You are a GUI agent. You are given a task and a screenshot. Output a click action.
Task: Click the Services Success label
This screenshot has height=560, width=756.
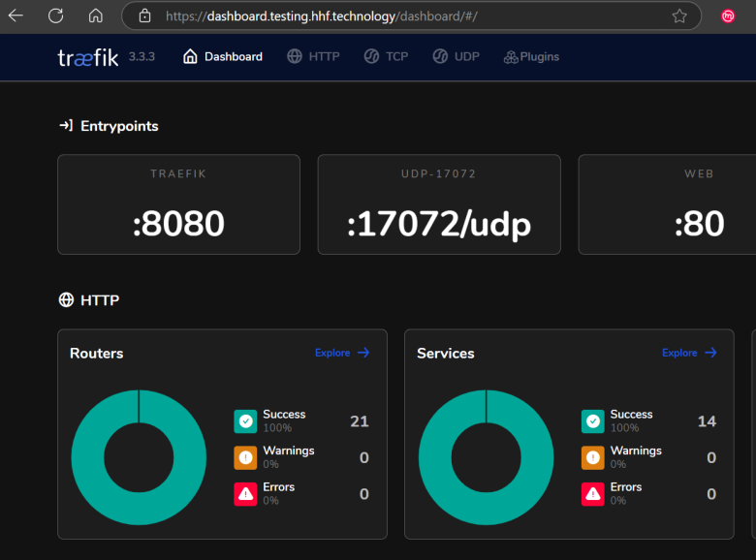[631, 415]
